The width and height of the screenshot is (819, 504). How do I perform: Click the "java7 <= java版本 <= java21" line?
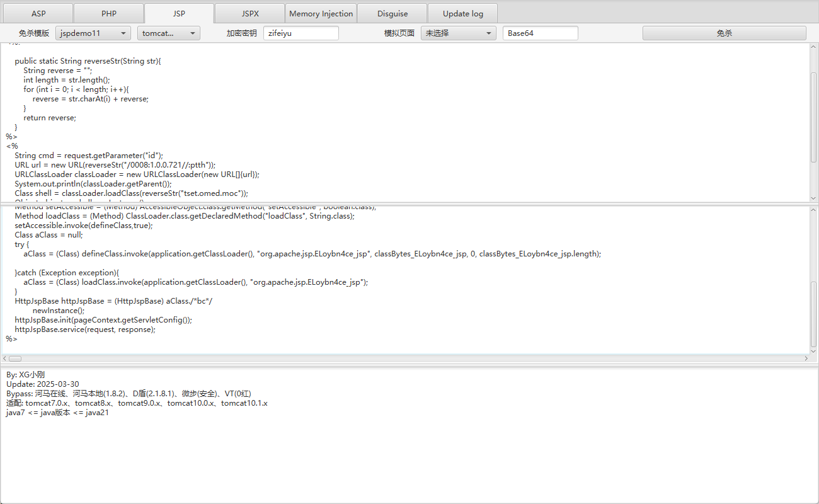click(58, 413)
